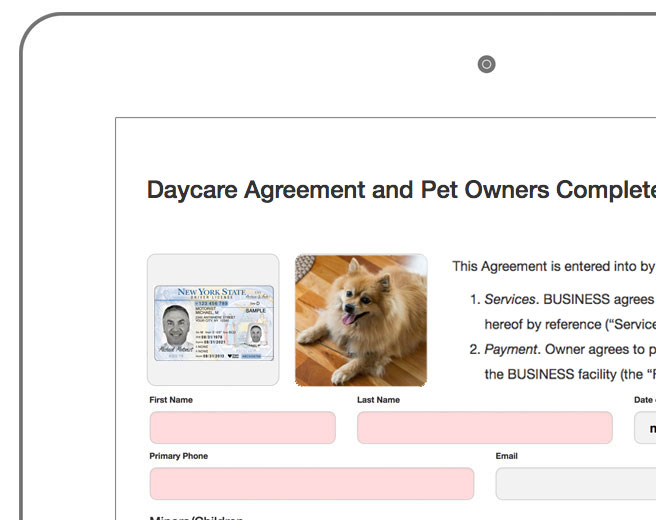Tap the tablet front camera dot
The image size is (656, 520).
[x=487, y=65]
